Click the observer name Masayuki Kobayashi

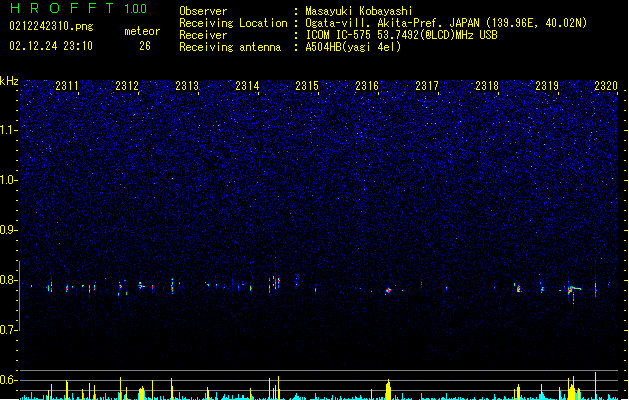(359, 11)
